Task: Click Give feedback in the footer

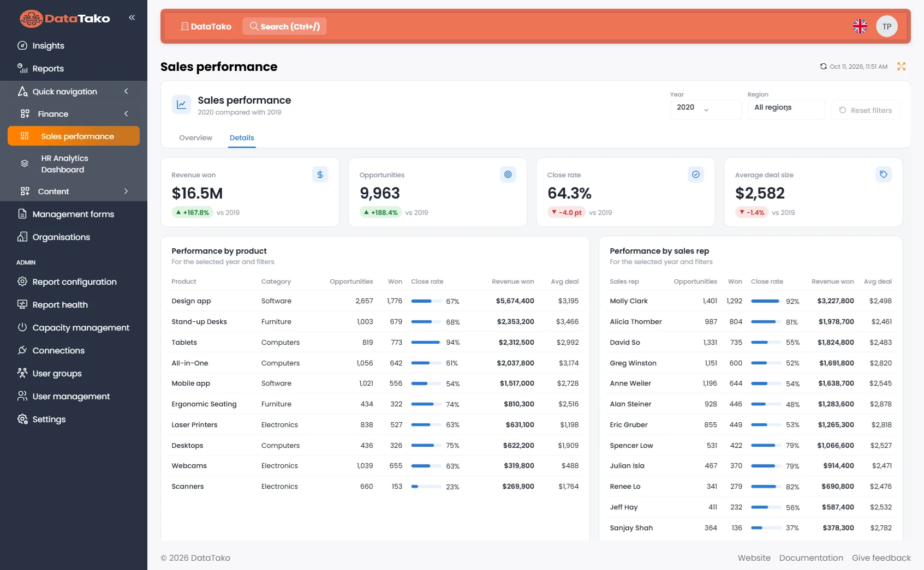Action: (x=881, y=558)
